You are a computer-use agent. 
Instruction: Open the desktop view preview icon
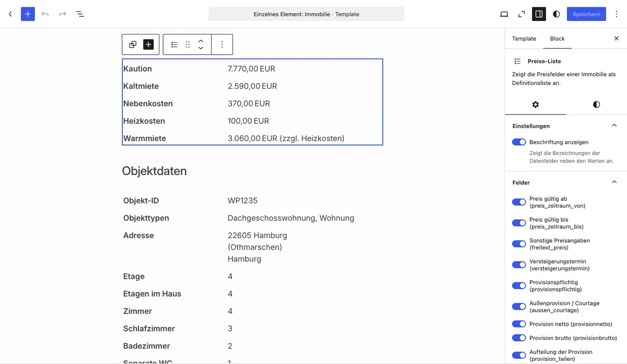[x=504, y=14]
